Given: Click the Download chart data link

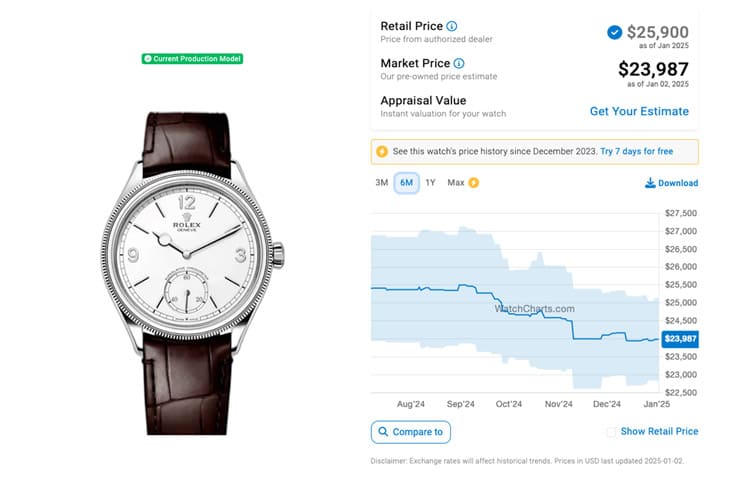Looking at the screenshot, I should point(677,183).
